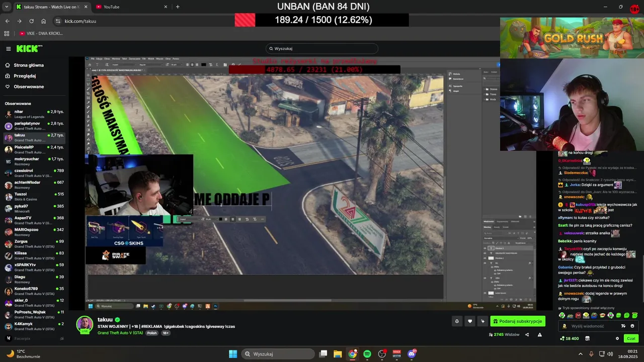This screenshot has width=644, height=362.
Task: Open Obserwowane heart item in sidebar
Action: 29,86
